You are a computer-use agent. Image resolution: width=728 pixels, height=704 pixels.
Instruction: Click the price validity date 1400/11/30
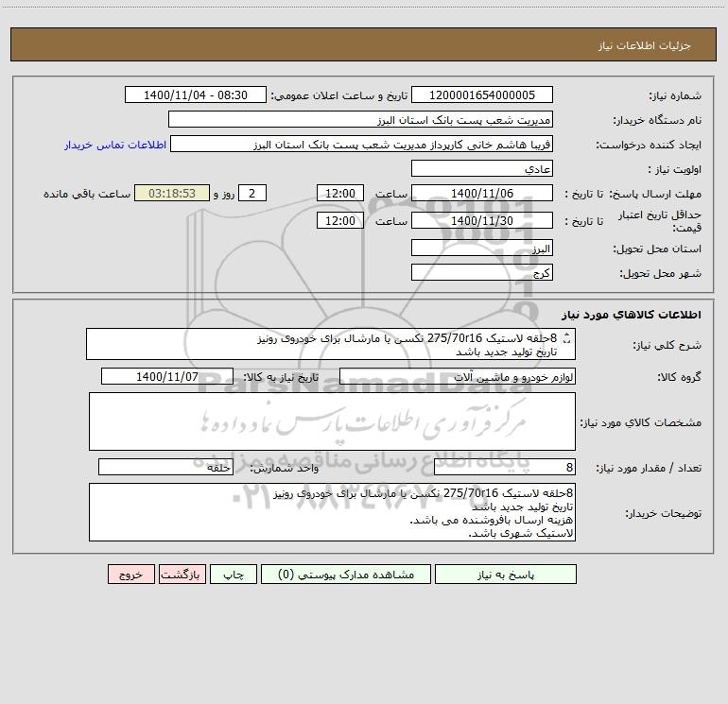482,220
